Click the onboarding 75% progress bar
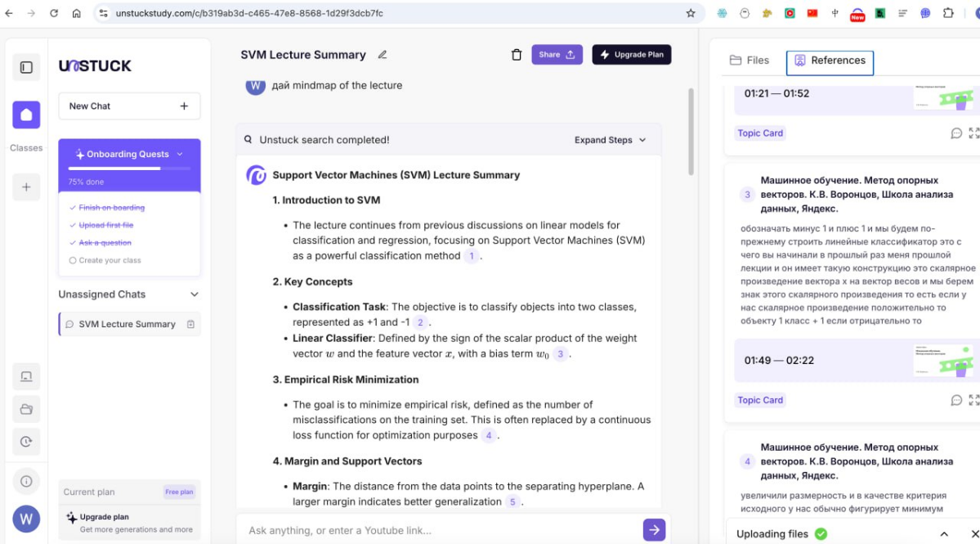This screenshot has width=980, height=544. coord(129,168)
